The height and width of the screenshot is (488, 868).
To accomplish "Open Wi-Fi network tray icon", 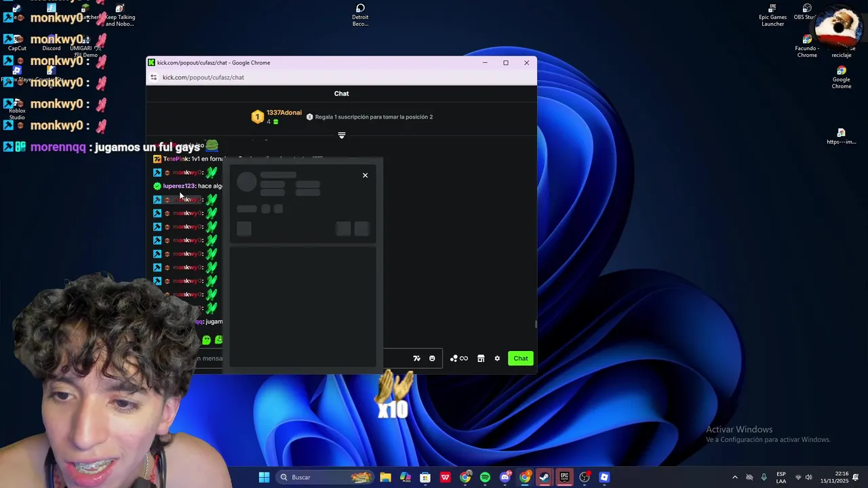I will coord(797,477).
